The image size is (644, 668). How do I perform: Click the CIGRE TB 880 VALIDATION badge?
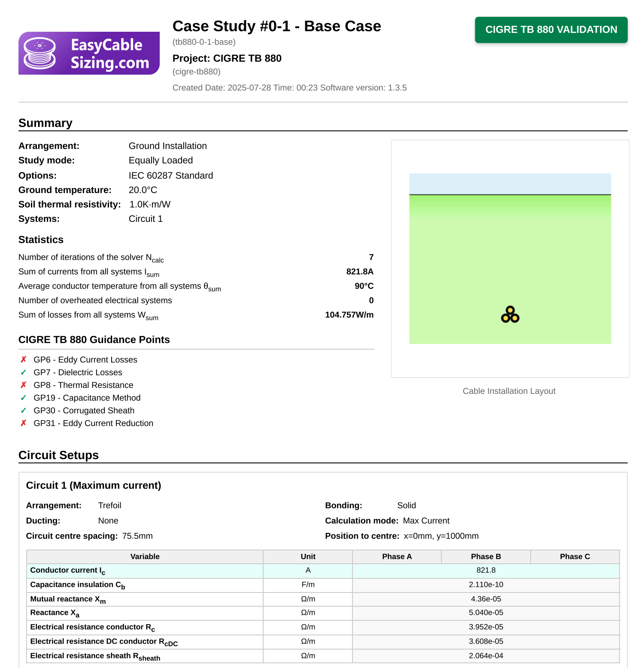pos(551,30)
